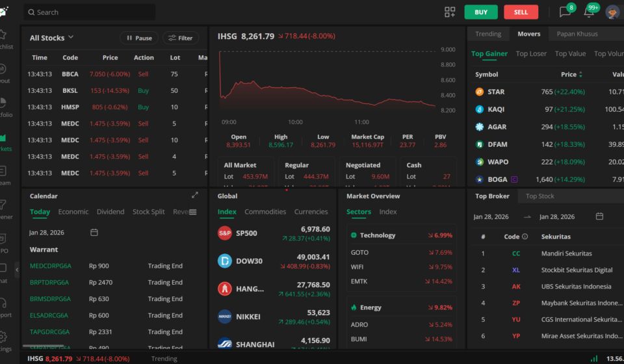Viewport: 624px width, 364px height.
Task: Click the user profile avatar
Action: tap(612, 12)
